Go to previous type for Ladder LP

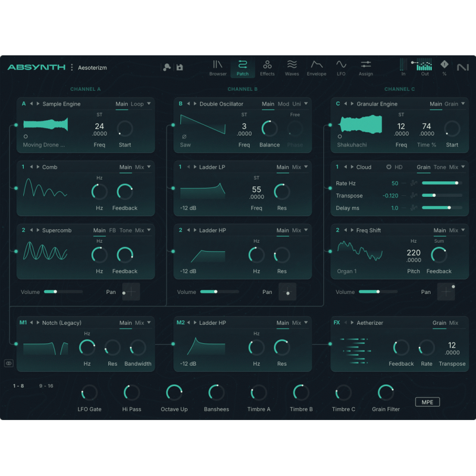click(188, 167)
